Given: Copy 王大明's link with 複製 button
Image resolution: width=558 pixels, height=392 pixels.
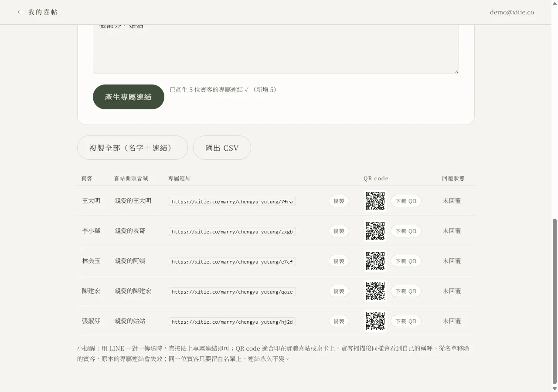Looking at the screenshot, I should (339, 201).
